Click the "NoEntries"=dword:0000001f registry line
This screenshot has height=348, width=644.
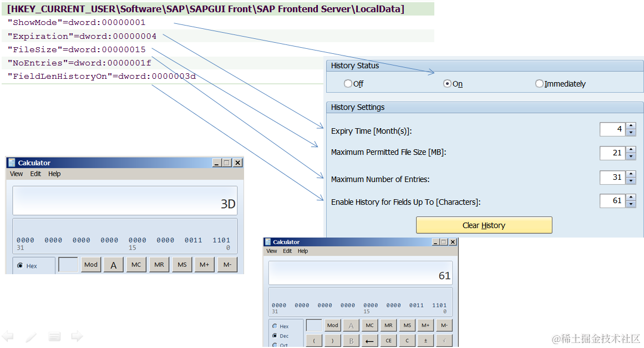(x=79, y=63)
